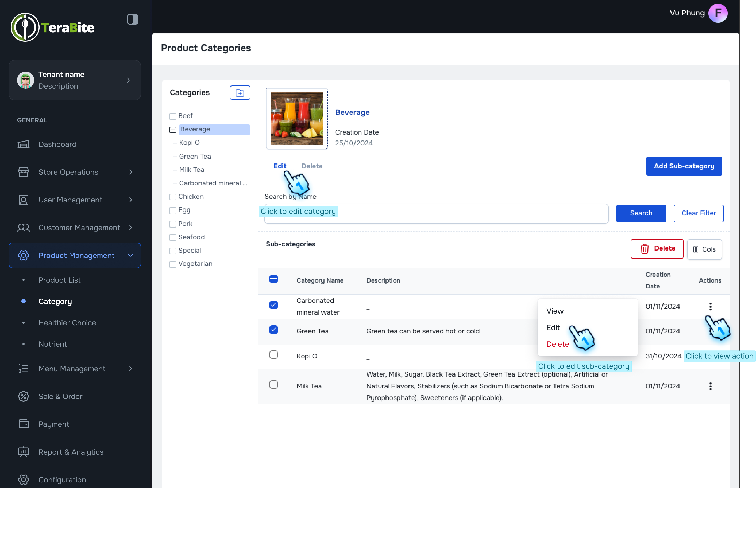This screenshot has height=547, width=756.
Task: Expand the Store Operations submenu
Action: coord(130,172)
